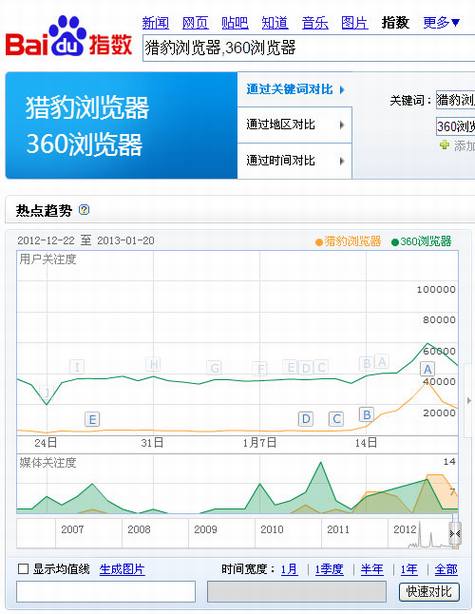Select marker E on the orange trend line
The image size is (475, 614).
[92, 419]
